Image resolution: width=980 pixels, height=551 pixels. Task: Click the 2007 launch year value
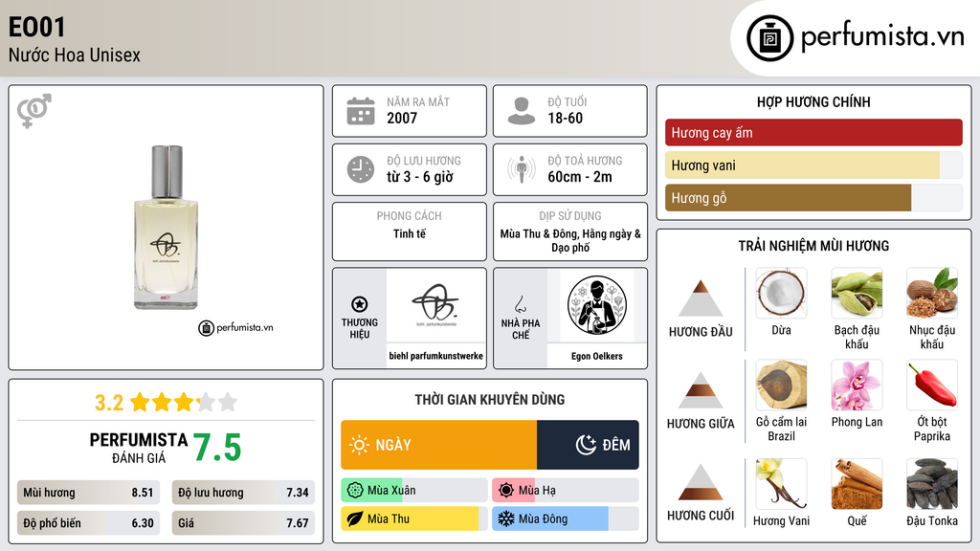tap(402, 118)
